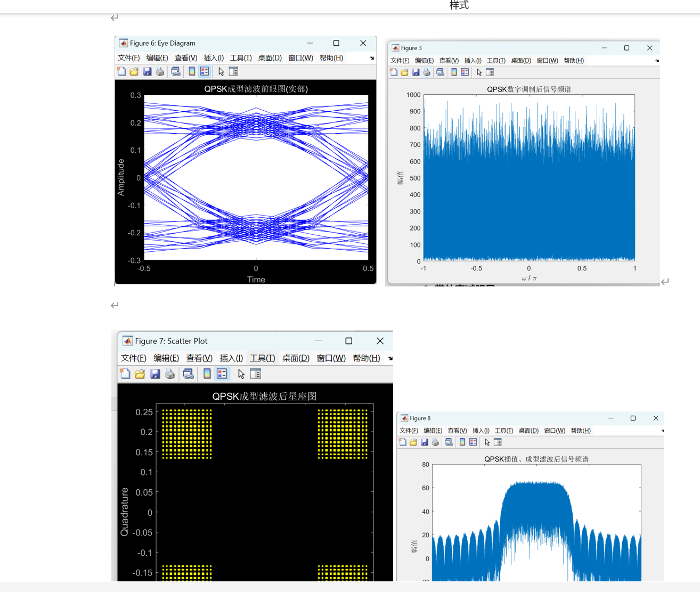Insert colorbar in Figure 8 window

462,442
